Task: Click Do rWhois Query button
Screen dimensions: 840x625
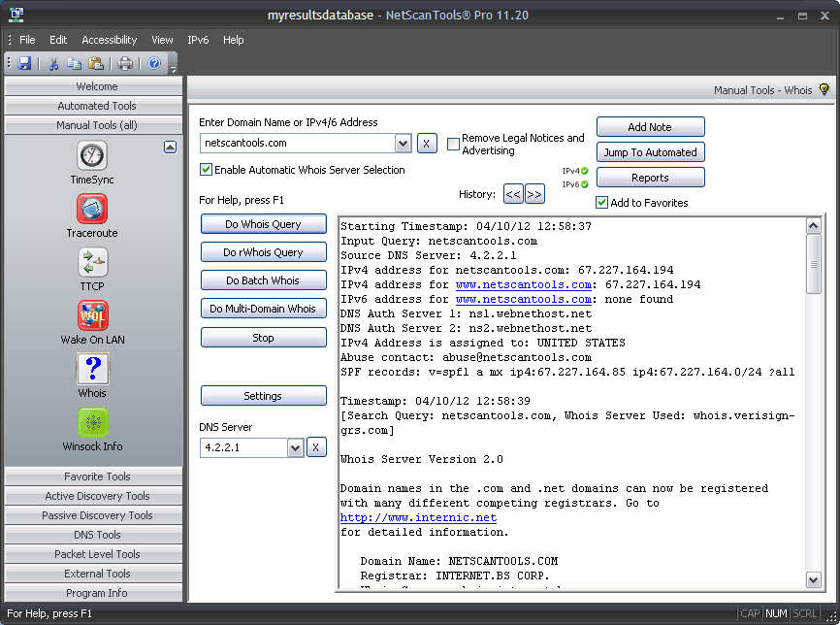Action: pos(263,252)
